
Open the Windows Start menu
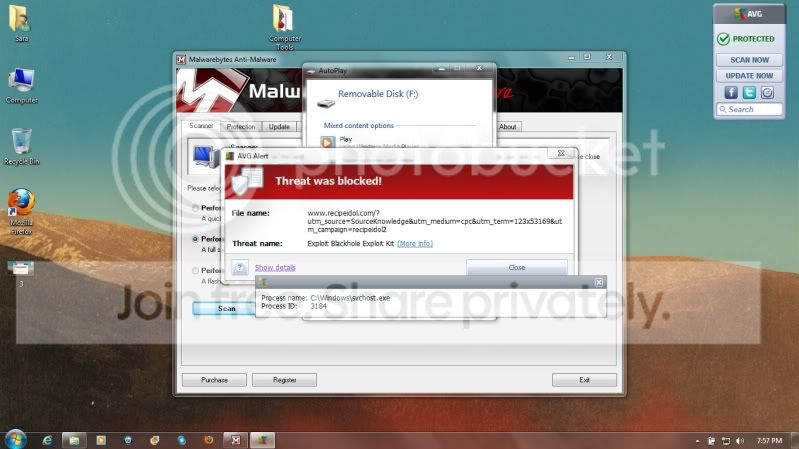(x=14, y=438)
